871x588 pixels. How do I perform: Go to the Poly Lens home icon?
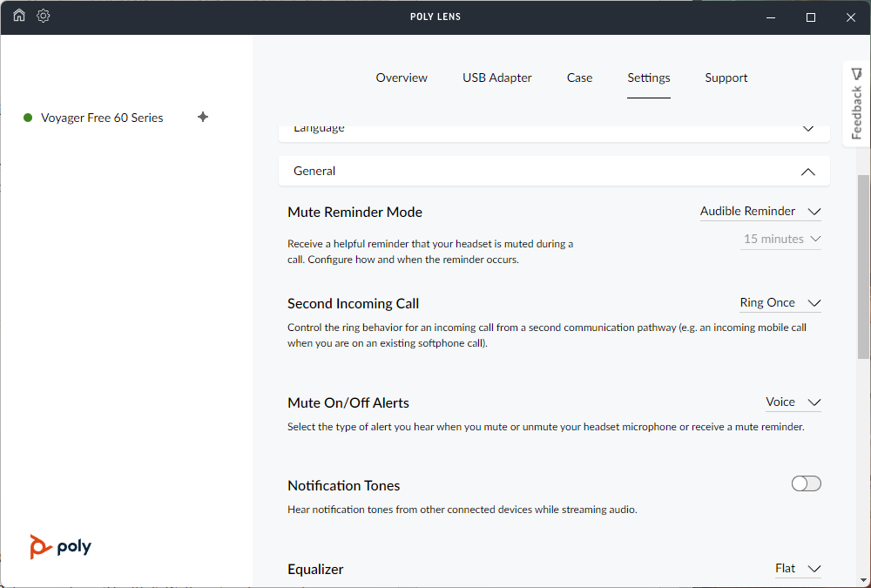pos(19,16)
